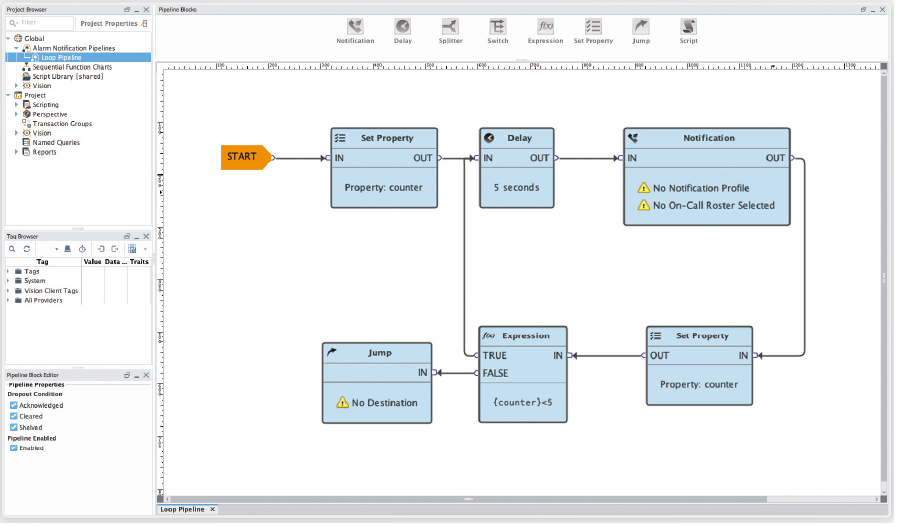The image size is (897, 526).
Task: Expand the Scripting tree node
Action: point(17,105)
